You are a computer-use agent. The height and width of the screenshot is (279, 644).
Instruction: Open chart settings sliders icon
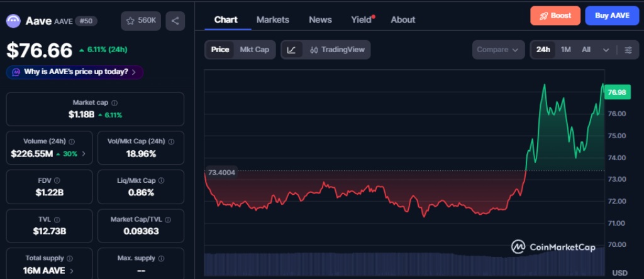[628, 50]
